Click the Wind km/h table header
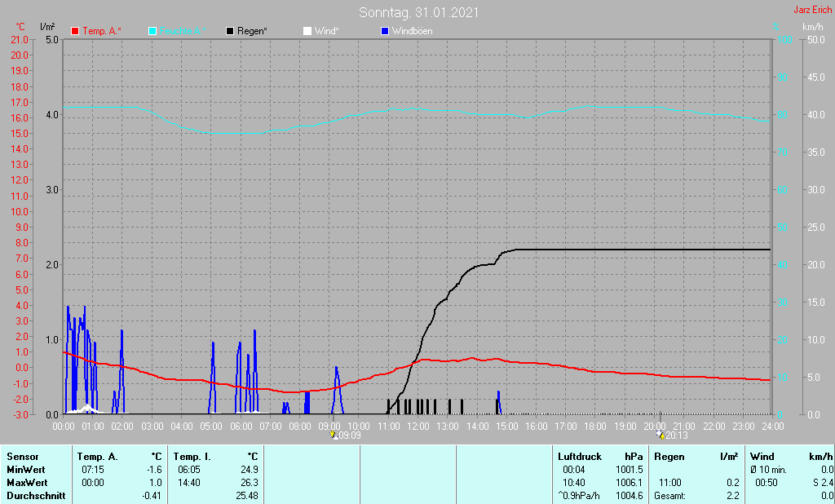Screen dimensions: 835x504 (791, 457)
